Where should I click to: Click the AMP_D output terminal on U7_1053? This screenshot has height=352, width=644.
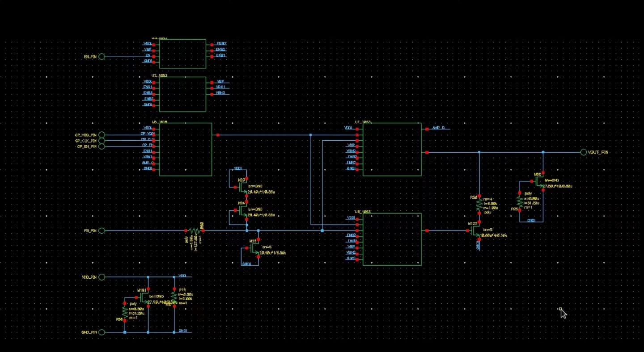point(427,129)
